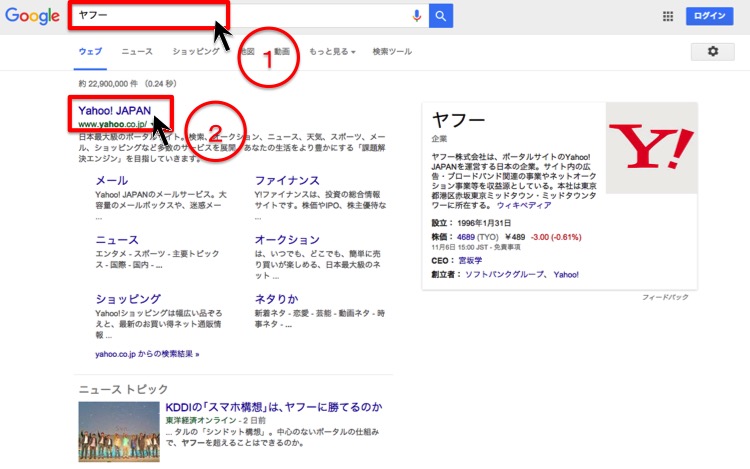Click the search box containing ヤフー
This screenshot has height=469, width=750.
[x=249, y=16]
